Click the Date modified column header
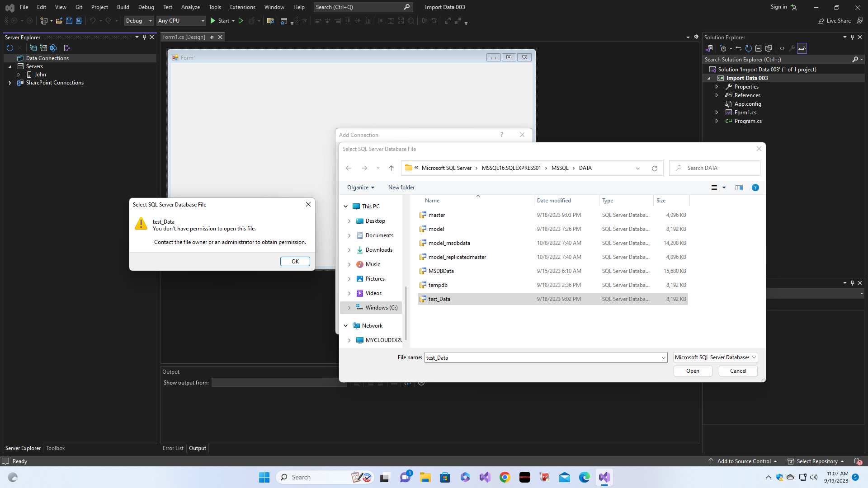The image size is (868, 488). [x=554, y=201]
